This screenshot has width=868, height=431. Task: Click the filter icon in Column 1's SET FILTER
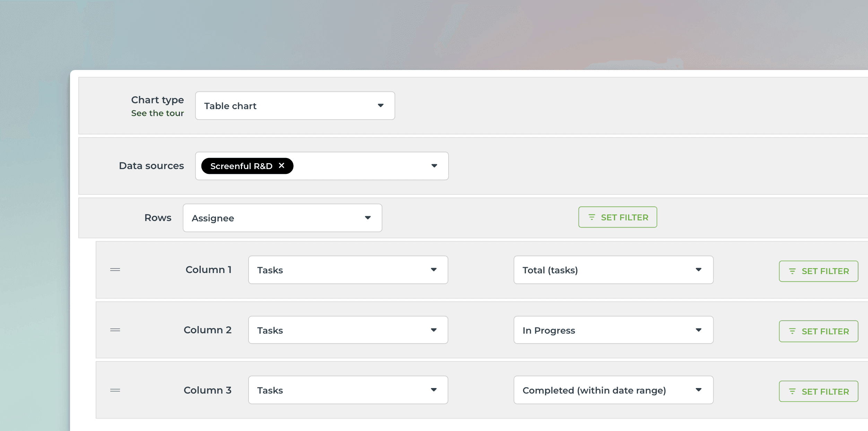tap(793, 271)
